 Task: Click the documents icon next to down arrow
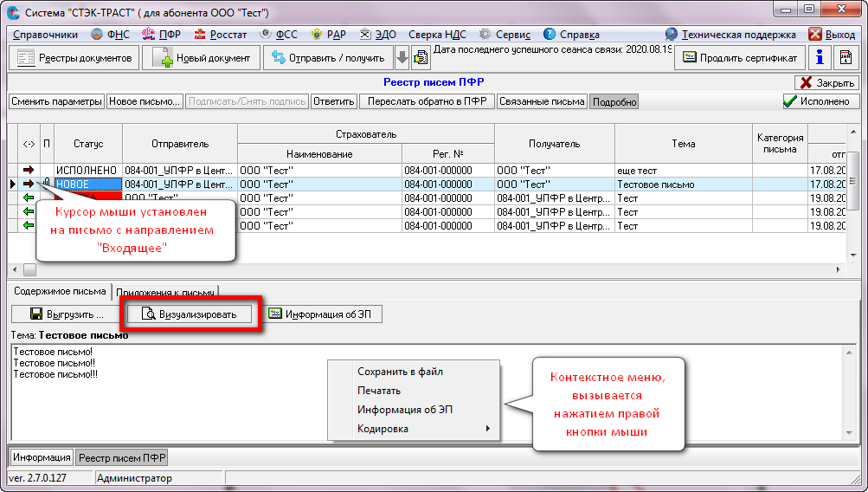pos(421,58)
